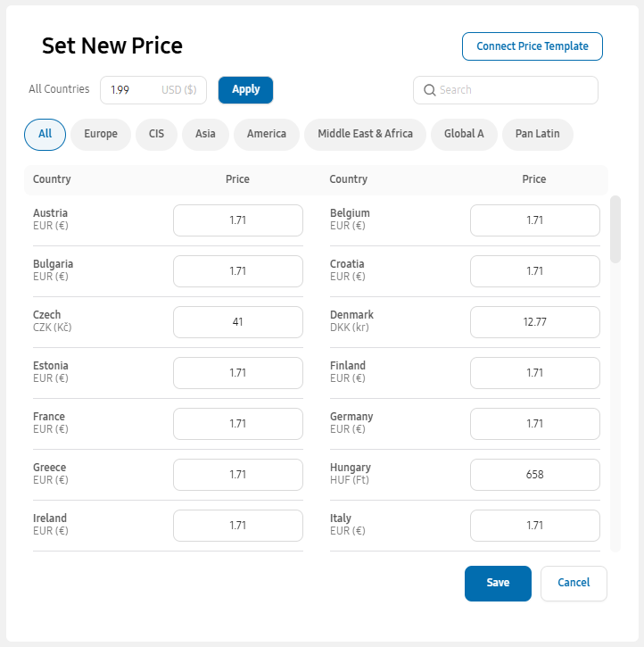Edit the Denmark price field
Screen dimensions: 644x647
(535, 322)
